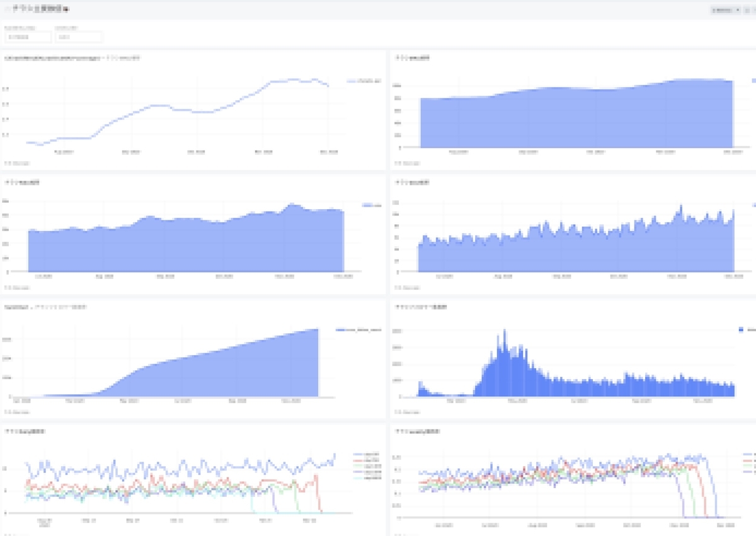
Task: Click the footer link under the cumulative growth chart
Action: pyautogui.click(x=17, y=412)
